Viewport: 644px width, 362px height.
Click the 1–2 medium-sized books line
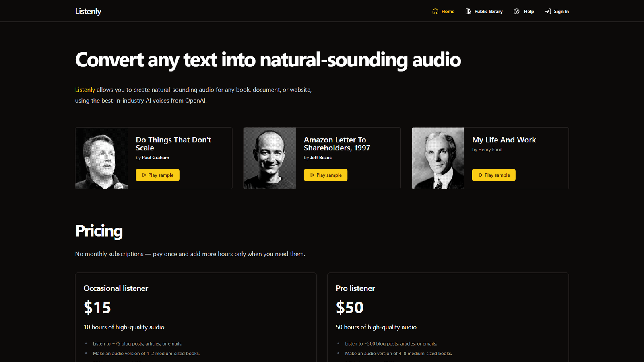pyautogui.click(x=146, y=353)
